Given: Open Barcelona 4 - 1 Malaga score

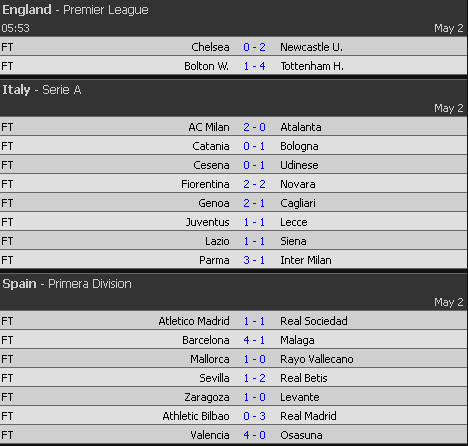Looking at the screenshot, I should [254, 340].
